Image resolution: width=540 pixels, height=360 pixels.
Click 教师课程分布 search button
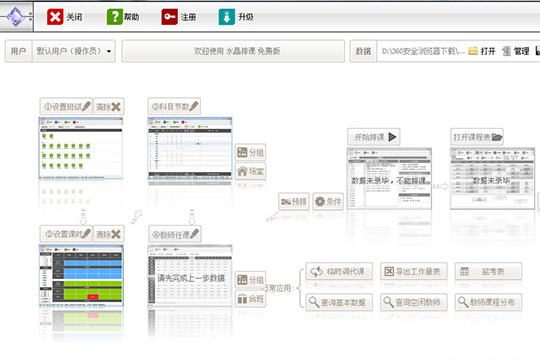(488, 302)
